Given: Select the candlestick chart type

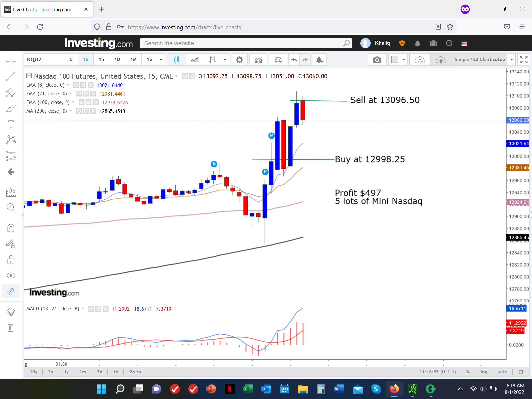Looking at the screenshot, I should coord(177,60).
